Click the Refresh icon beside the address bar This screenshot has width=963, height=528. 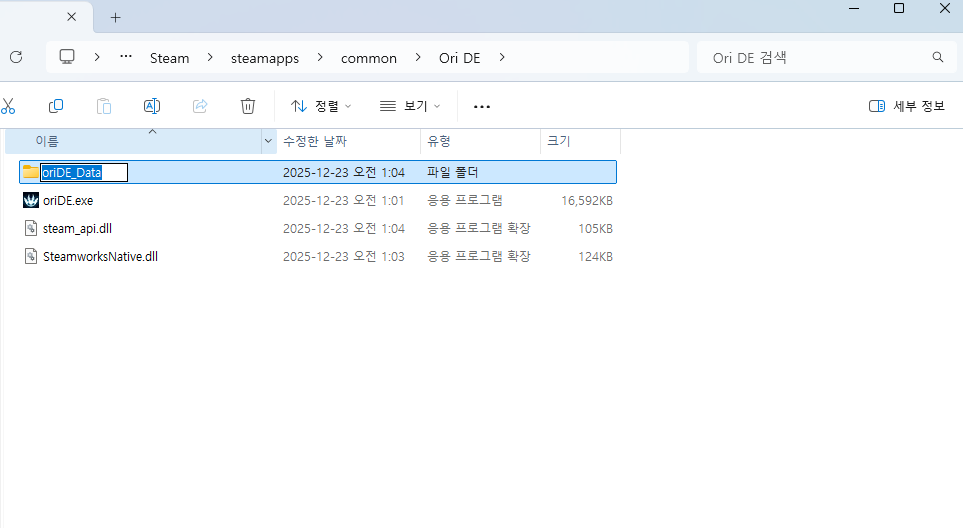click(16, 57)
